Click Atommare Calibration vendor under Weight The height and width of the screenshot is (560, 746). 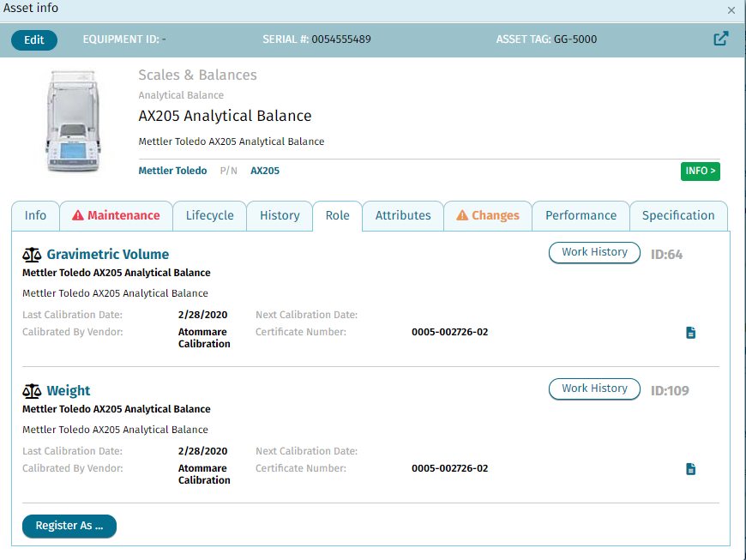(x=204, y=474)
